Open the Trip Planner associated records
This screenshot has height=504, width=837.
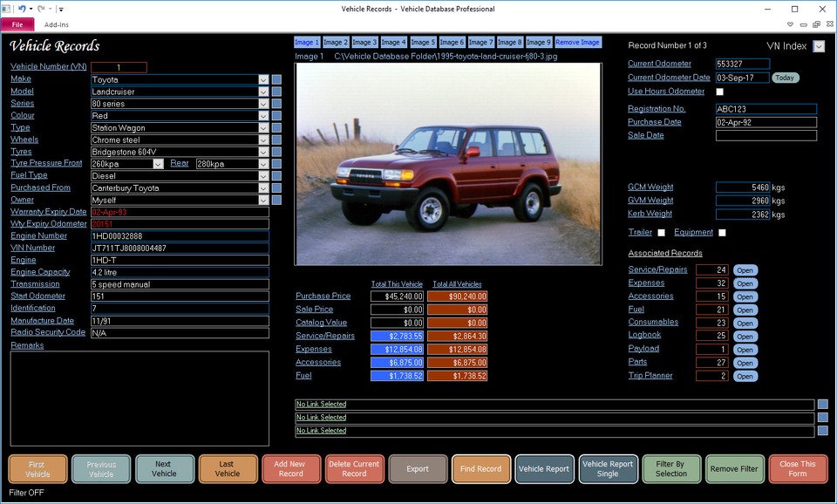[745, 376]
